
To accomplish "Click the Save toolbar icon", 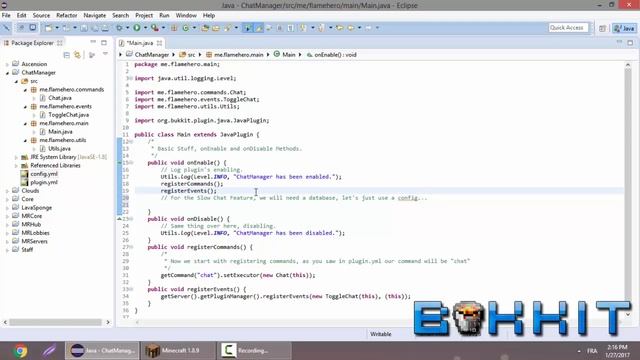I will tap(84, 28).
